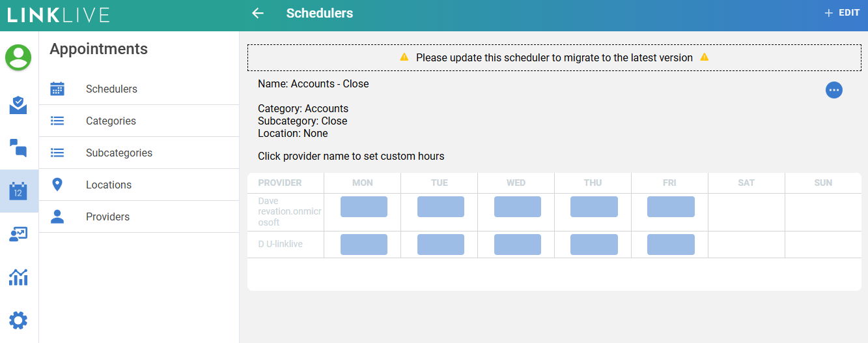Click the user profile avatar icon

point(18,57)
